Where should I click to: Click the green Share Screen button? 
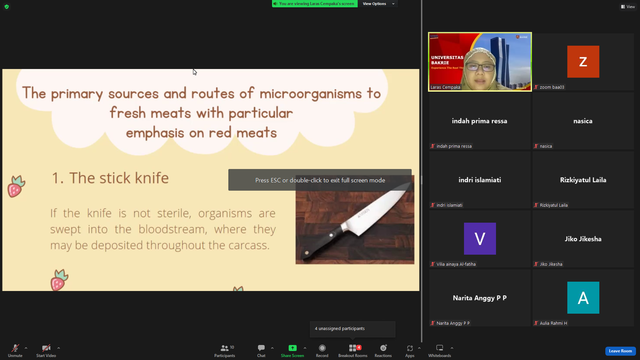click(x=292, y=350)
